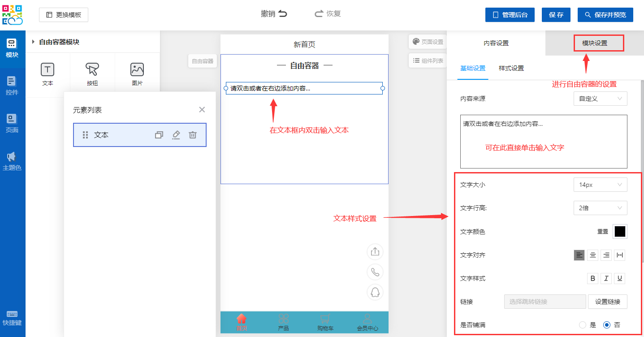Select the 文本 text element icon
Screen dimensions: 644x337
click(48, 70)
